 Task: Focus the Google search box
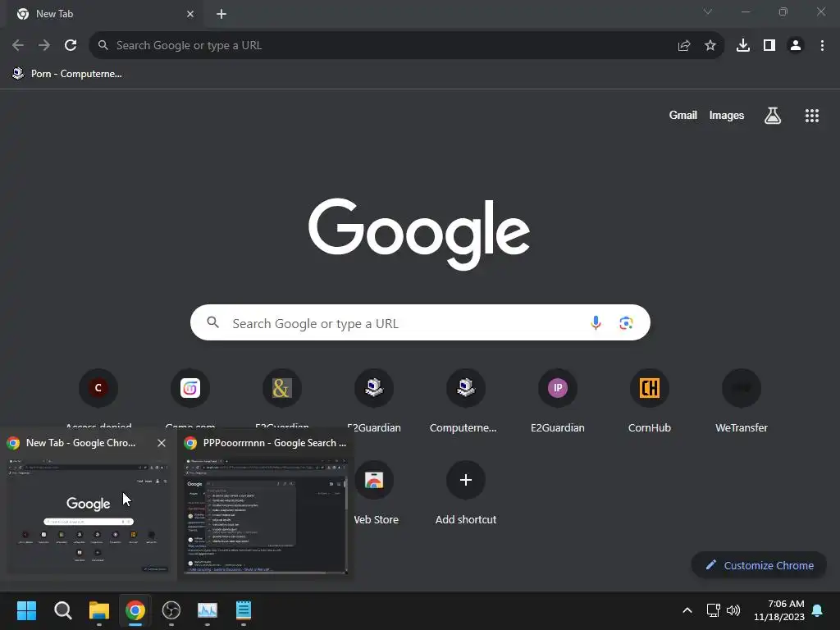click(420, 322)
